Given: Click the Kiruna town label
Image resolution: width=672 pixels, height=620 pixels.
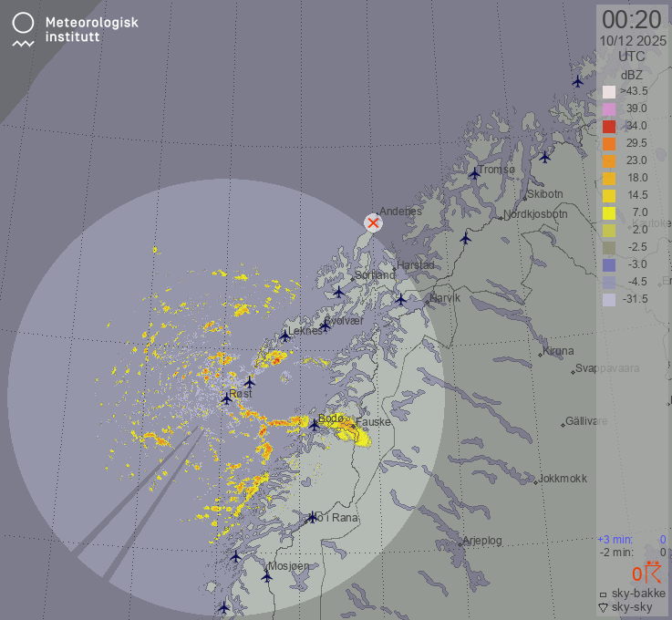Looking at the screenshot, I should (x=557, y=351).
